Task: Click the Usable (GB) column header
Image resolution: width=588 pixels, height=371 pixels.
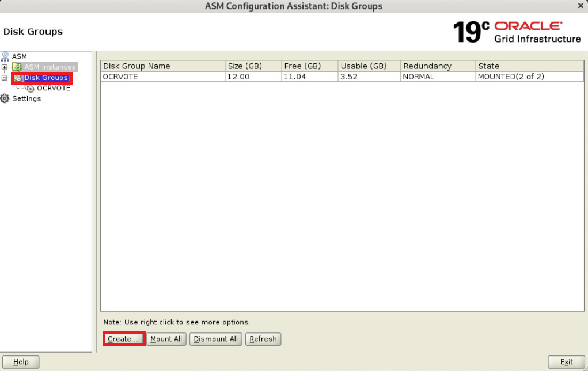Action: click(x=369, y=66)
